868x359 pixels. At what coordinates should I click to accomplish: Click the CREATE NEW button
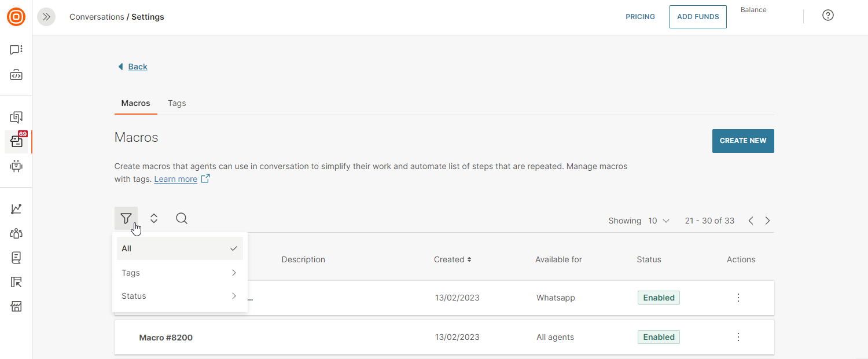click(x=742, y=141)
